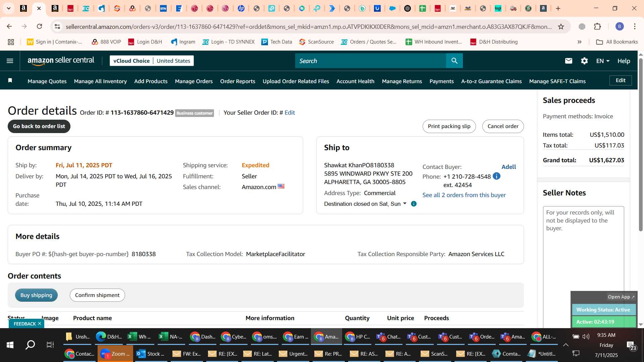The width and height of the screenshot is (644, 362).
Task: Open Account Health menu item
Action: (355, 81)
